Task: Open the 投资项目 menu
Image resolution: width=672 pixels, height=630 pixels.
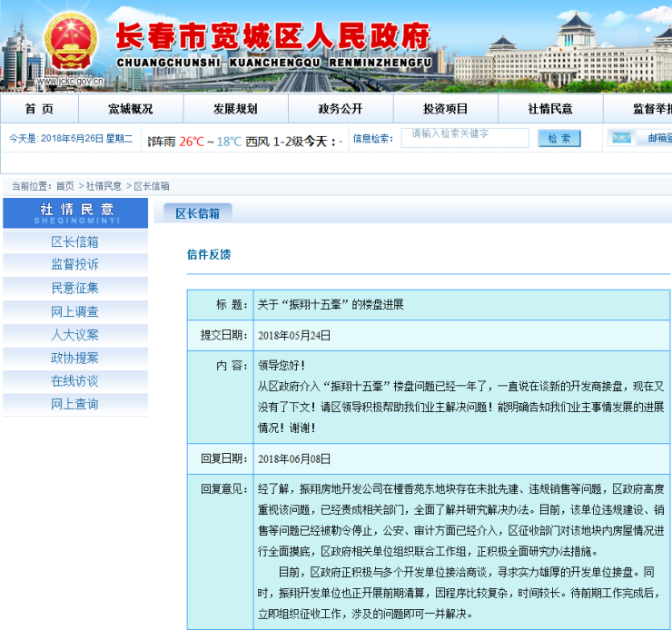Action: (445, 109)
